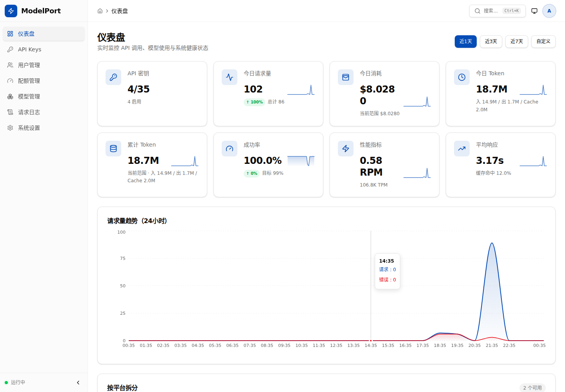The width and height of the screenshot is (565, 392).
Task: Click the ↑ 100% request badge
Action: click(255, 102)
